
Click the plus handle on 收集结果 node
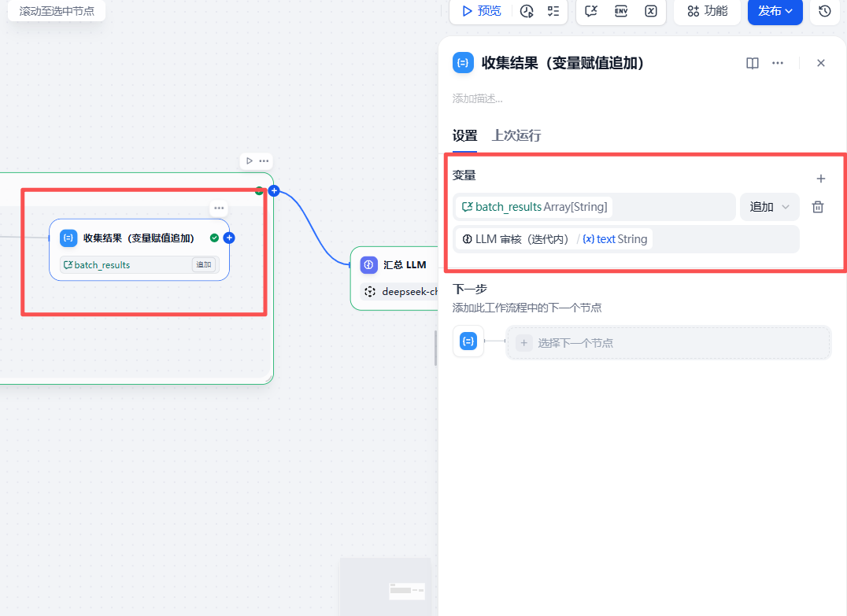[x=229, y=238]
